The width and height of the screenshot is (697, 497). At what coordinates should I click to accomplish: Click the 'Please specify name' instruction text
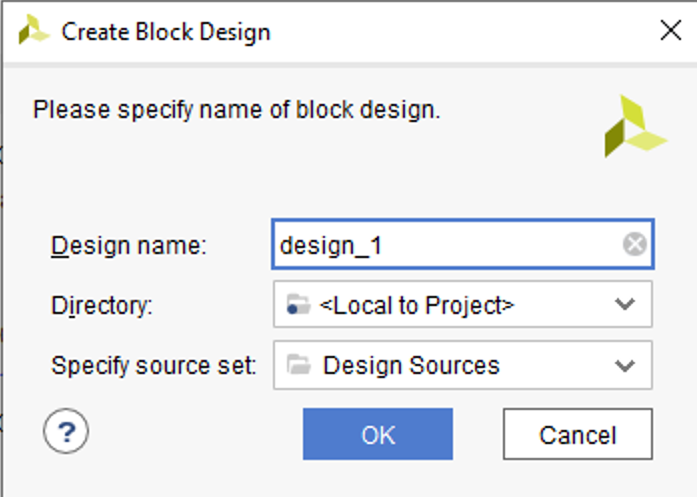click(237, 109)
